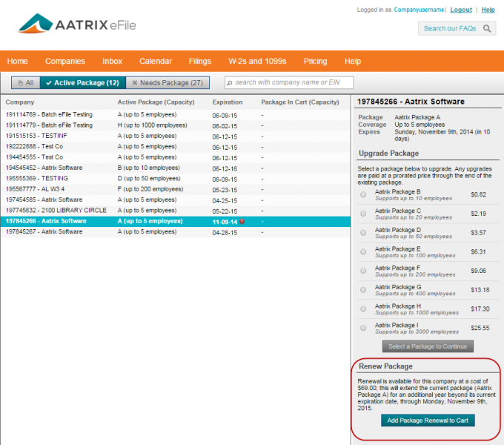Select Aatrix Package B radio button
This screenshot has height=445, width=504.
(x=363, y=194)
